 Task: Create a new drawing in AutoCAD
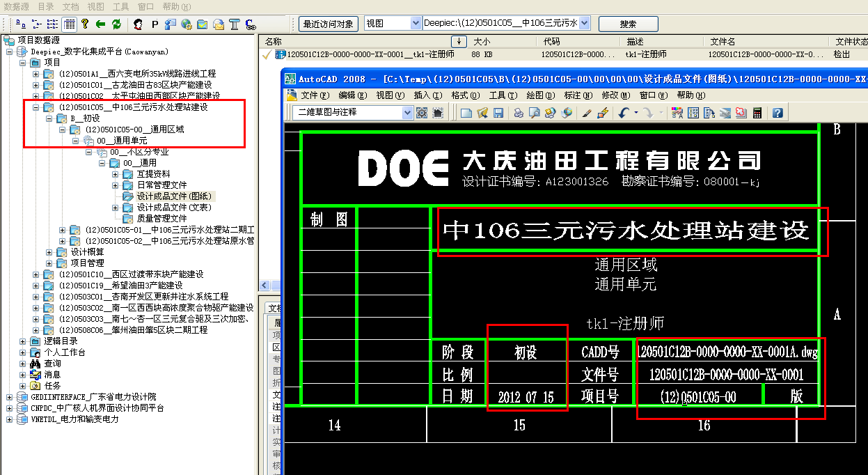pyautogui.click(x=466, y=113)
